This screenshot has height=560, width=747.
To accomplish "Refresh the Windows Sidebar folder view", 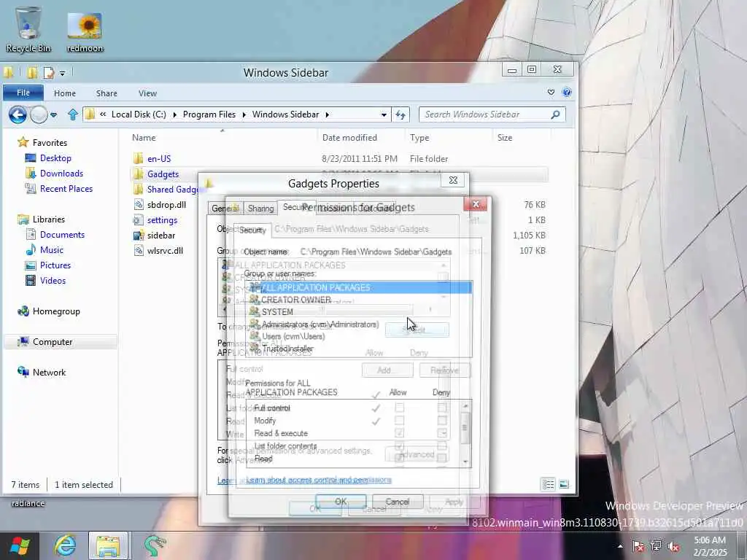I will point(400,114).
